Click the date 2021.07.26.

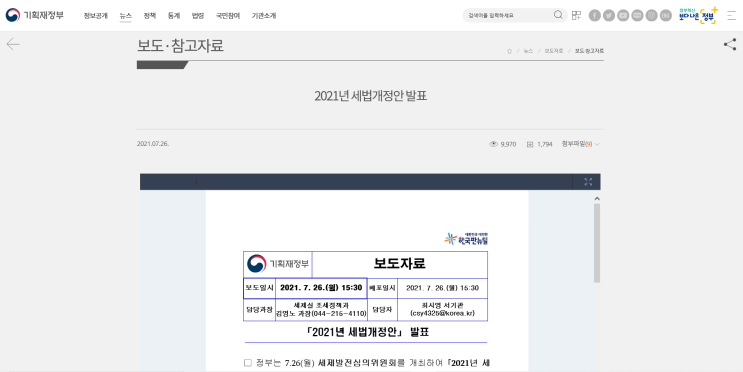[x=153, y=144]
